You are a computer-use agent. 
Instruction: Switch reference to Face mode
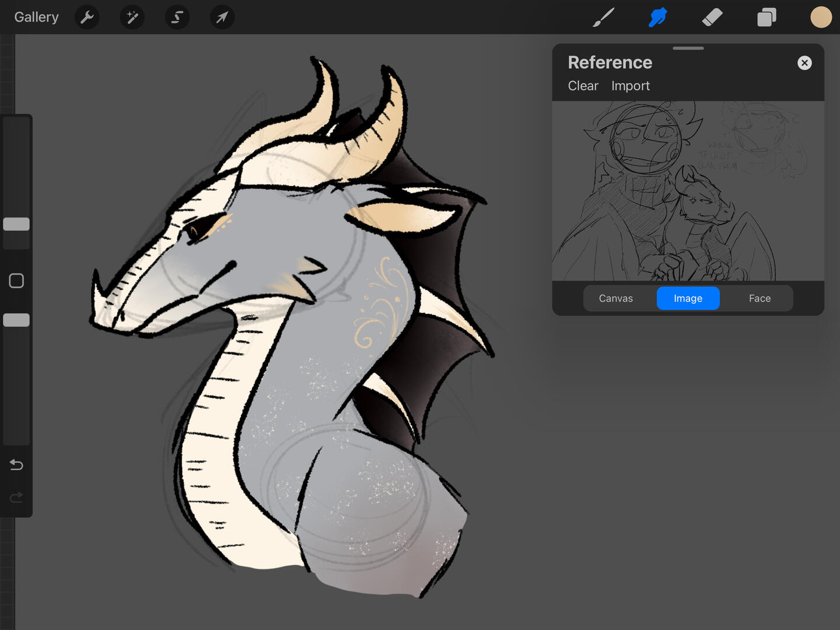[x=759, y=298]
